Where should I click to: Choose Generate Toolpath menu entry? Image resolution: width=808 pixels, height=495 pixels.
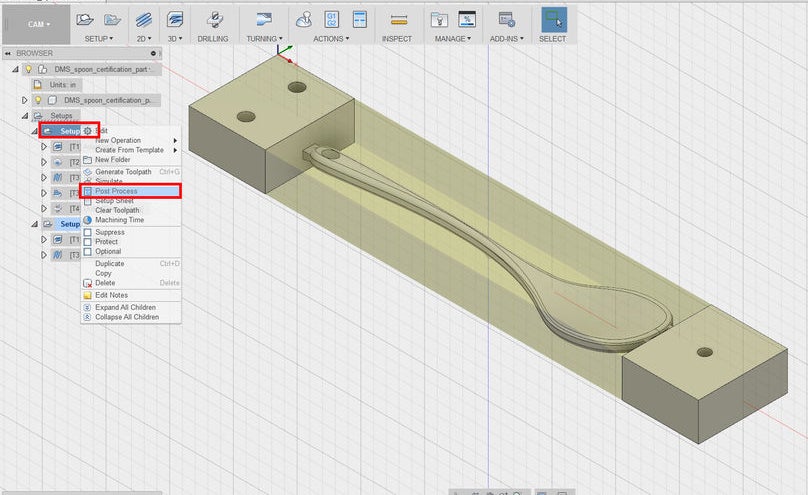(131, 172)
